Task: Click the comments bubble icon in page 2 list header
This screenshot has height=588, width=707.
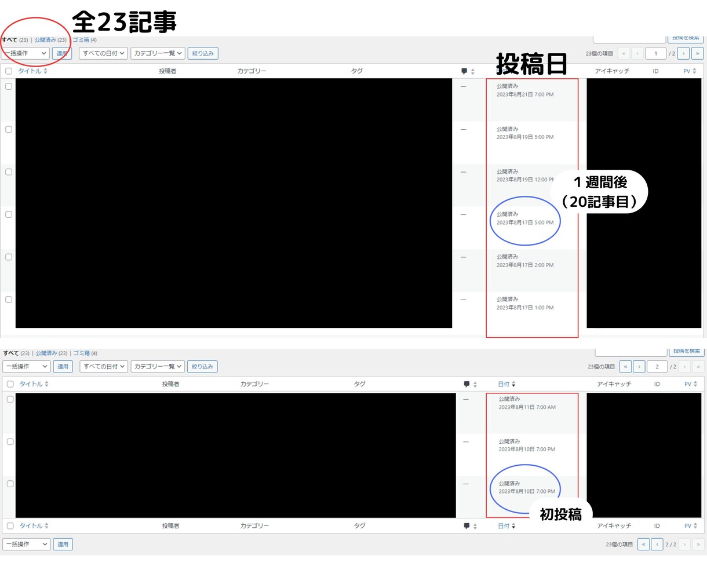Action: click(x=467, y=384)
